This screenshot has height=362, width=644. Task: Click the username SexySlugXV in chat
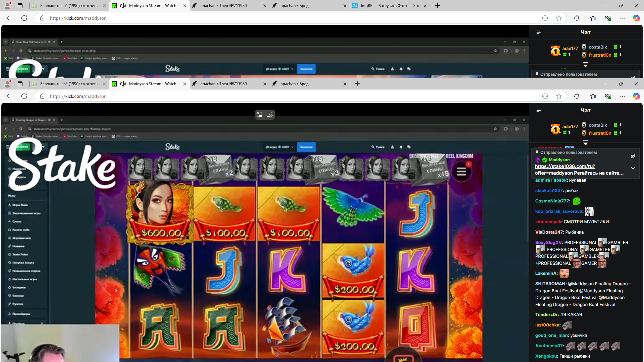(x=548, y=242)
